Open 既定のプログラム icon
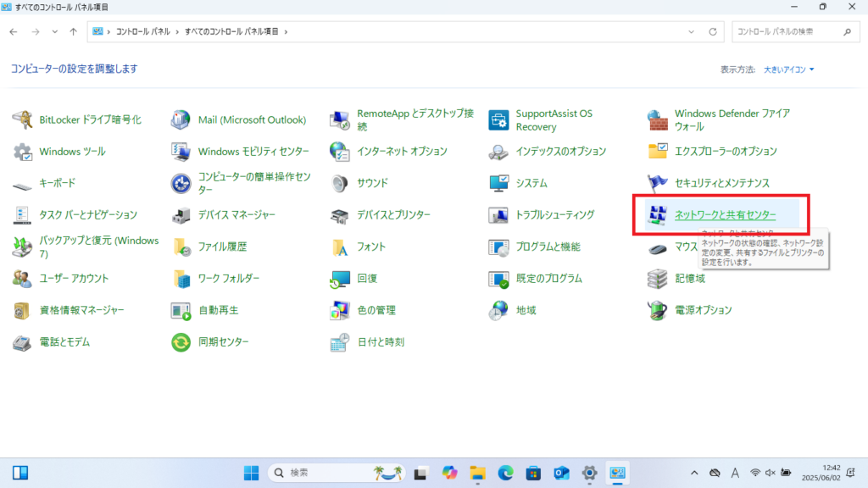 pyautogui.click(x=498, y=279)
